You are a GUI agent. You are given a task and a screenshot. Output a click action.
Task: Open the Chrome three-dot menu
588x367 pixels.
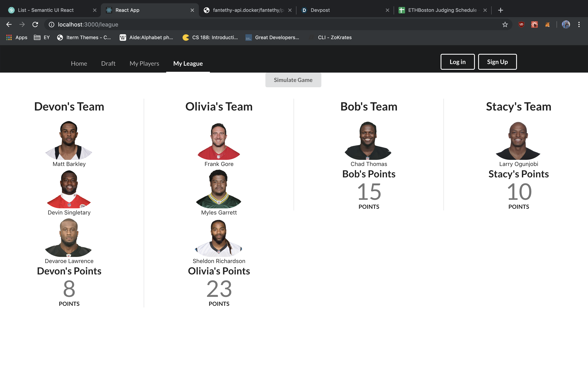pos(579,24)
